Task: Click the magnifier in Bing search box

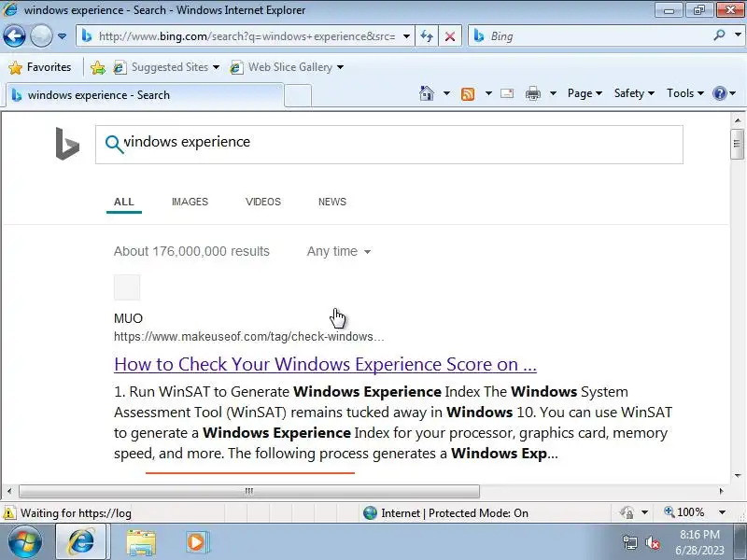Action: tap(114, 144)
